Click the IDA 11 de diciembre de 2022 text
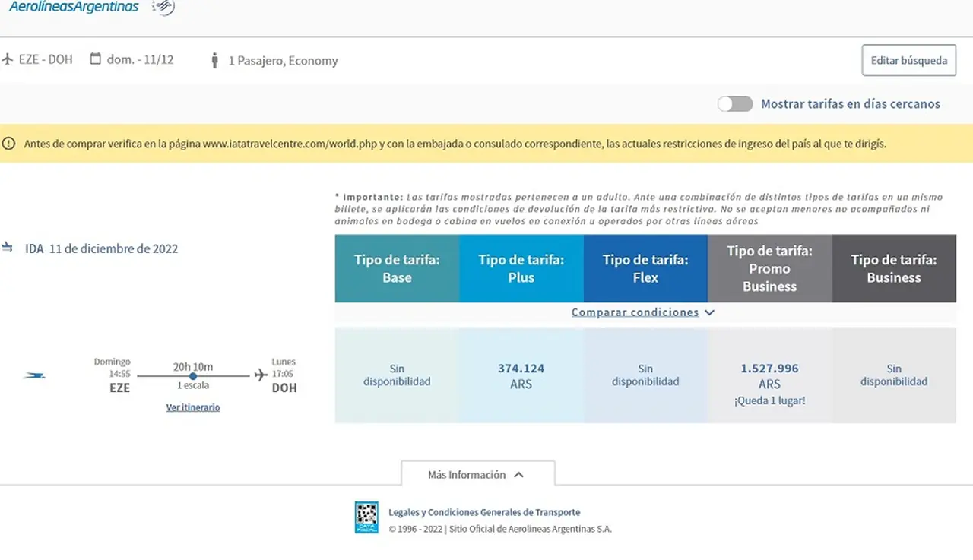Viewport: 973px width, 560px height. click(x=102, y=248)
